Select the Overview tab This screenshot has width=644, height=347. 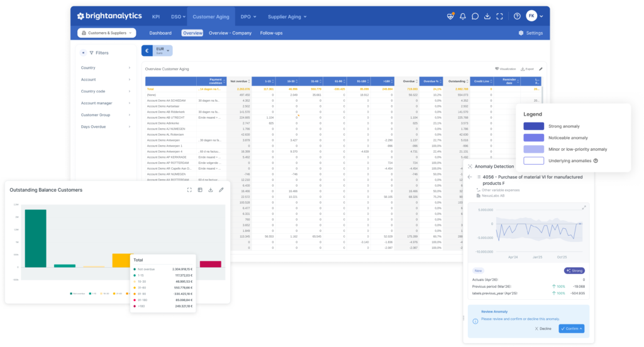coord(192,33)
